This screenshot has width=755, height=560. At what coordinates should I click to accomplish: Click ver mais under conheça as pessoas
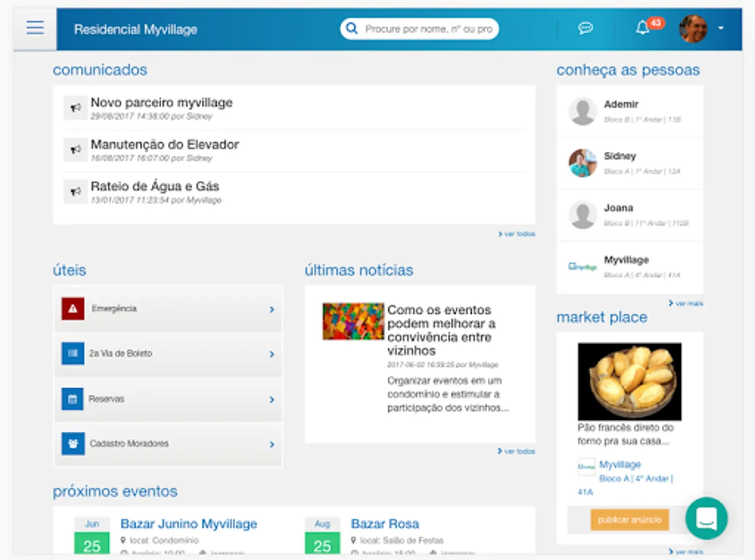[x=686, y=303]
